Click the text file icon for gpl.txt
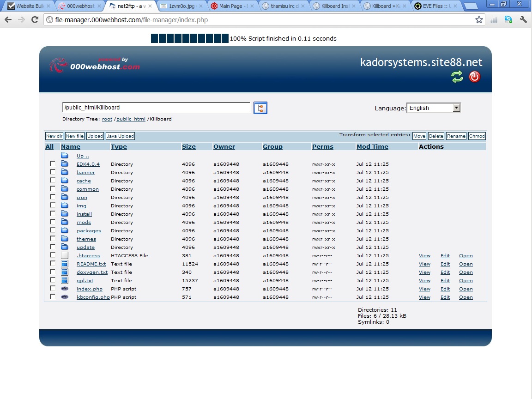Viewport: 532px width, 399px height. pos(65,280)
